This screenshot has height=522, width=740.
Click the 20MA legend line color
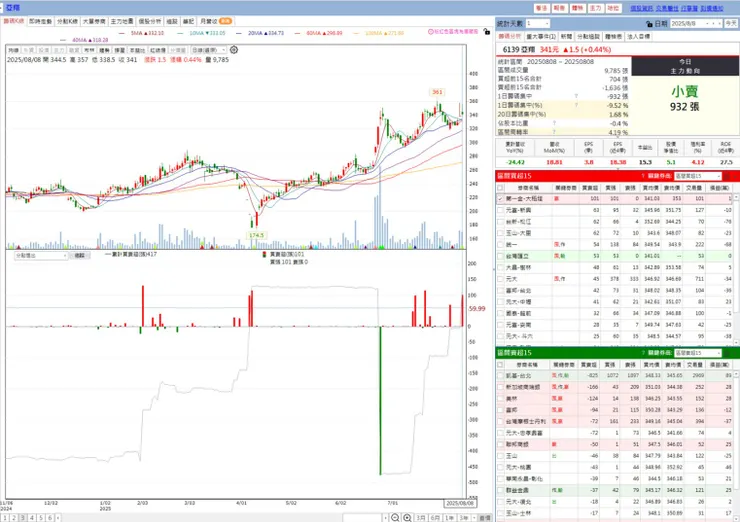(238, 33)
